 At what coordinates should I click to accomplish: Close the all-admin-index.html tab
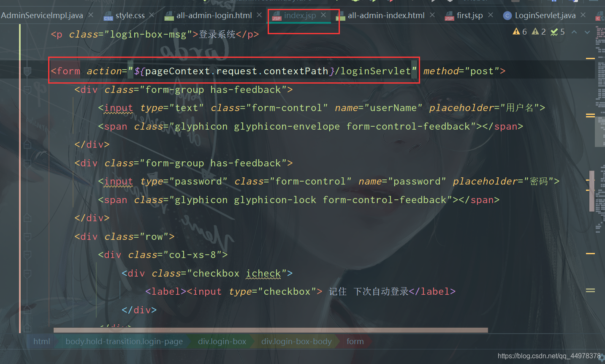coord(432,15)
